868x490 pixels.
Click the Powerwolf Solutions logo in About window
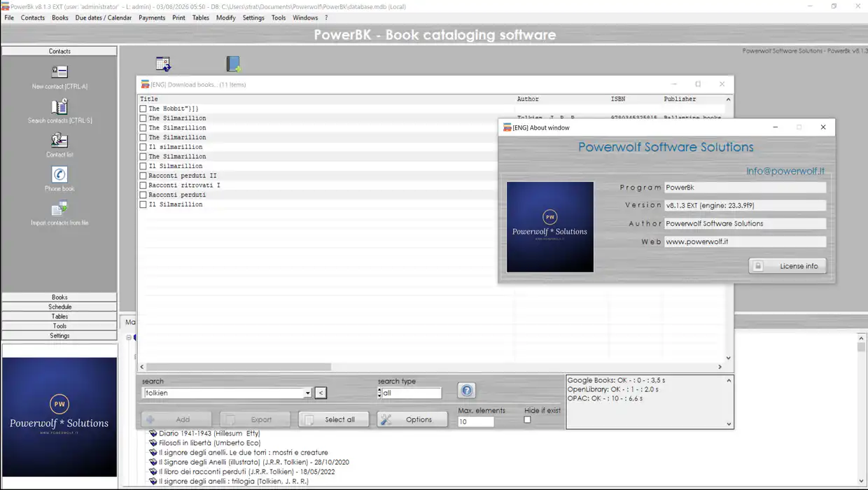coord(550,227)
